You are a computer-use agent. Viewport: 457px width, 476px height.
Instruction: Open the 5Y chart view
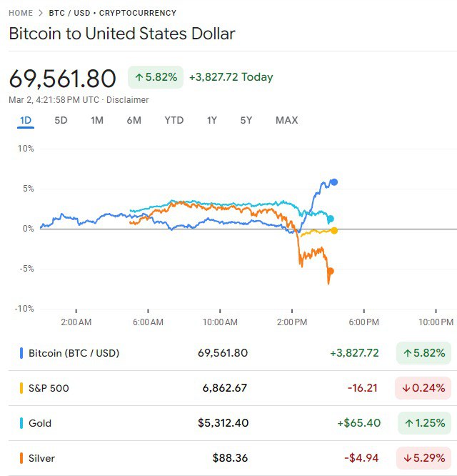coord(246,120)
